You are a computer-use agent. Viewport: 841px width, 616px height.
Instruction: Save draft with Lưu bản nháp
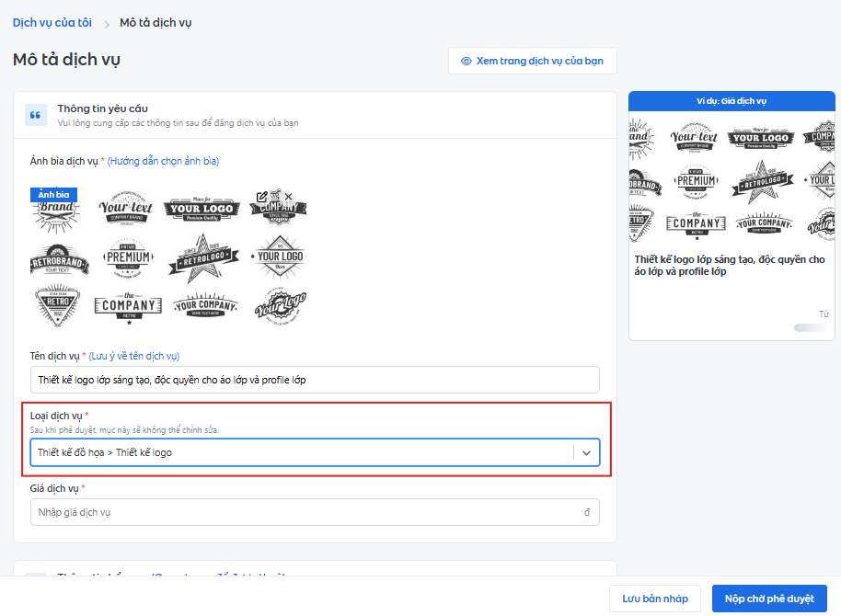coord(655,599)
